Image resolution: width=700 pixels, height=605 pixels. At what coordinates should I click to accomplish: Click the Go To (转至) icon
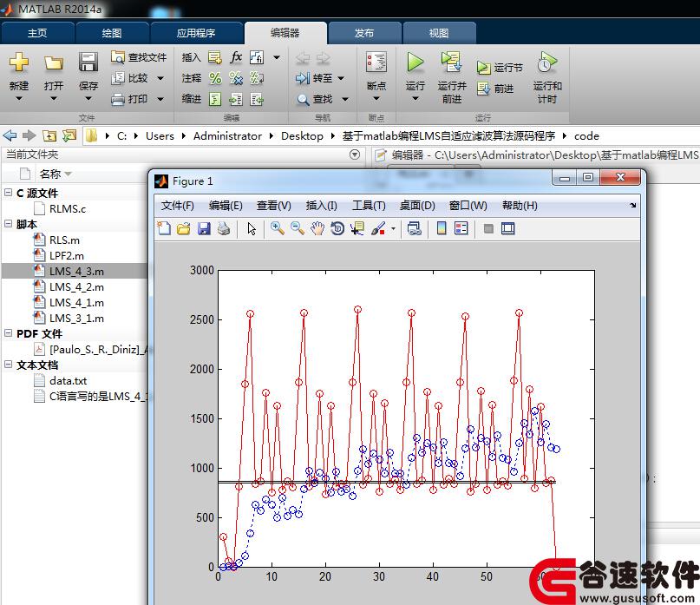[x=302, y=78]
